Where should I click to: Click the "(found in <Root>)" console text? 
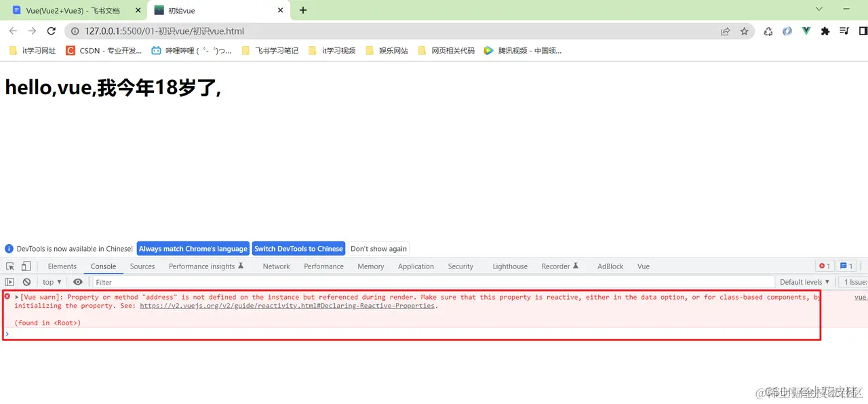point(47,323)
